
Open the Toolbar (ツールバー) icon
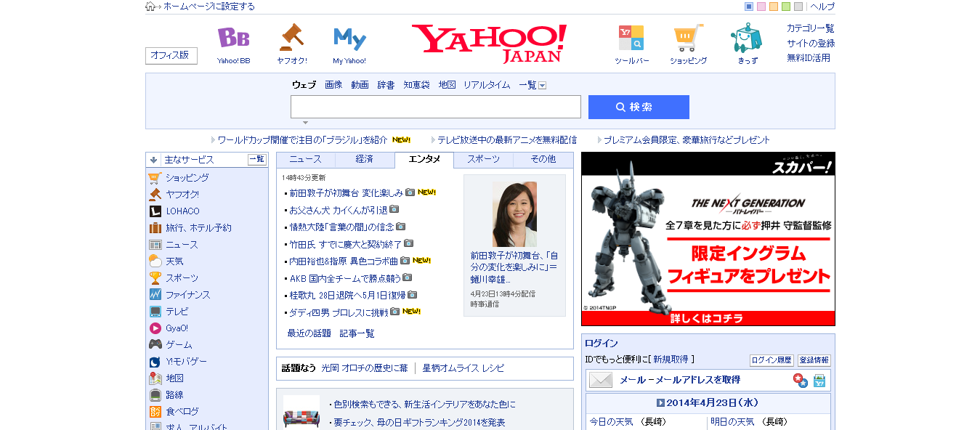pyautogui.click(x=631, y=38)
